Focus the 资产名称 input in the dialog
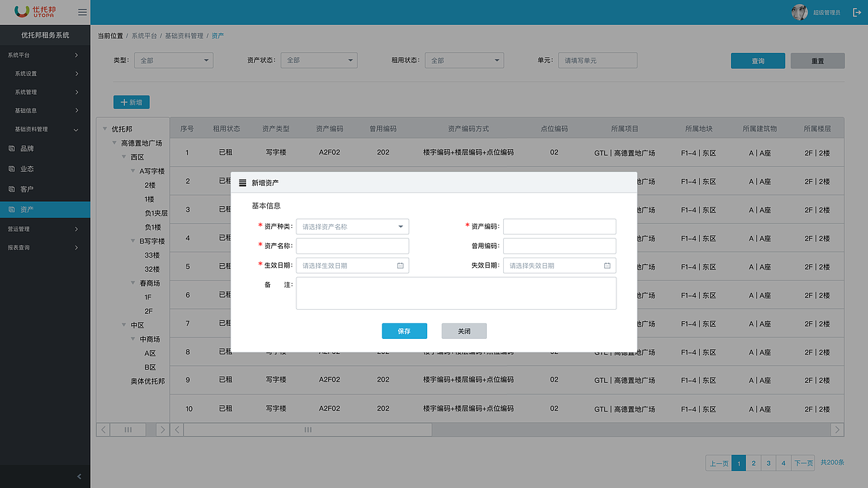Viewport: 868px width, 488px height. click(353, 246)
